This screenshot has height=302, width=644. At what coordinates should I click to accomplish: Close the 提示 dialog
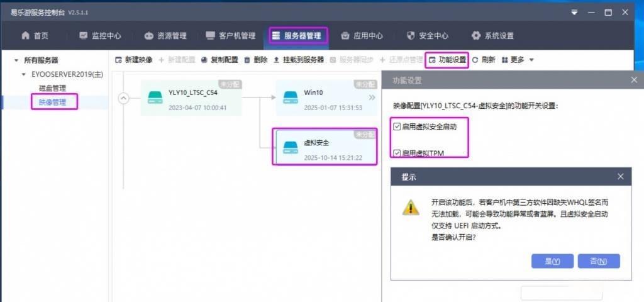tap(621, 177)
